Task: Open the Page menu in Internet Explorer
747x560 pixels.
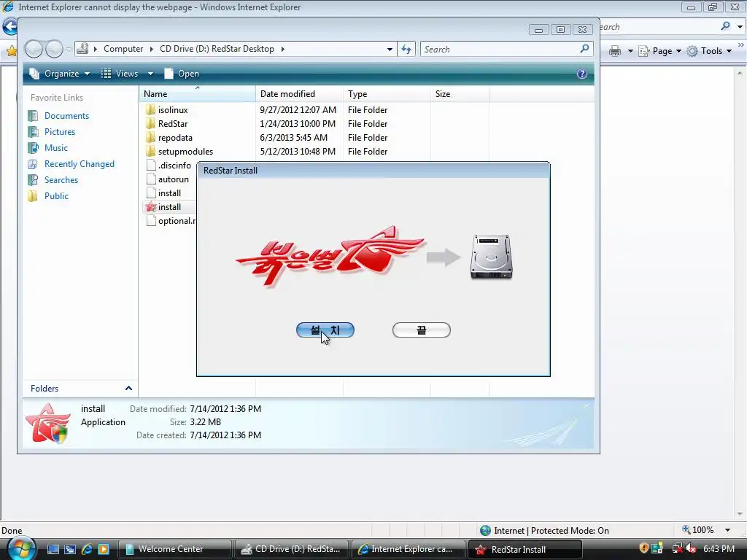Action: click(x=659, y=51)
